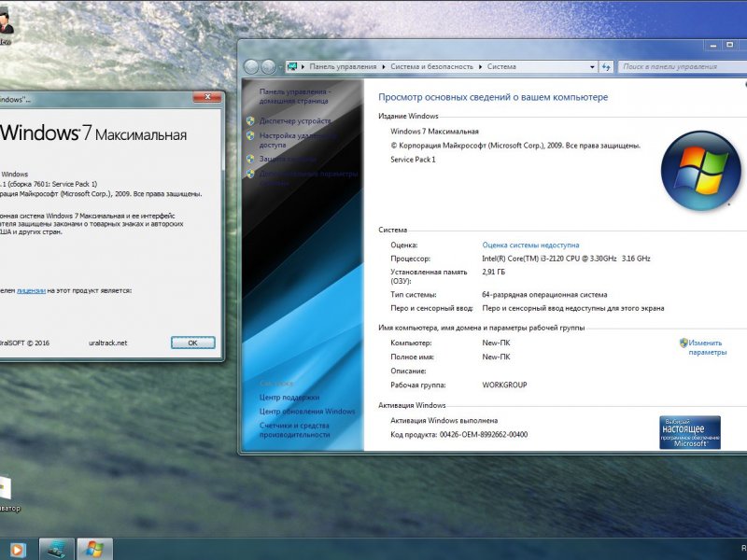Go to Система и безопасность breadcrumb
Screen dimensions: 747x560
click(x=431, y=66)
